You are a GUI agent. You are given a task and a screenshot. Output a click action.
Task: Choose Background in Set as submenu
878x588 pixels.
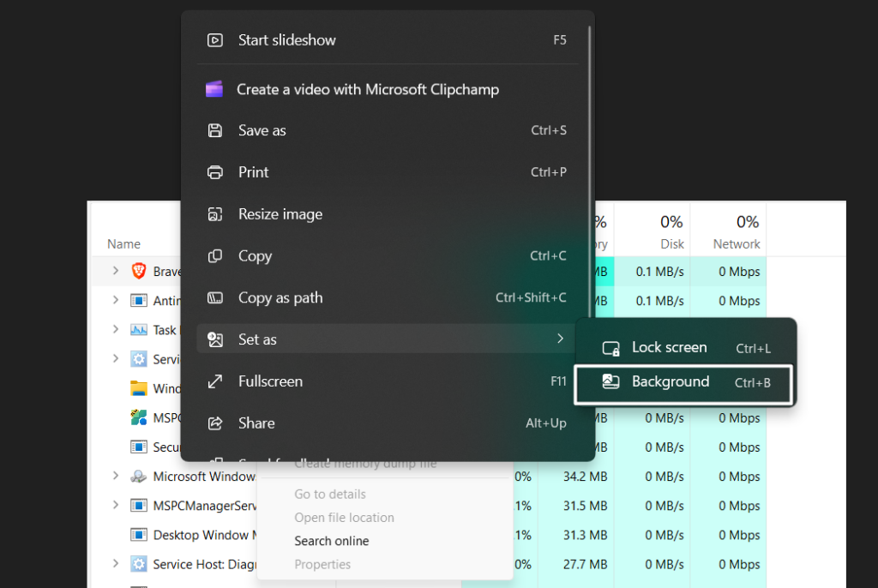670,382
